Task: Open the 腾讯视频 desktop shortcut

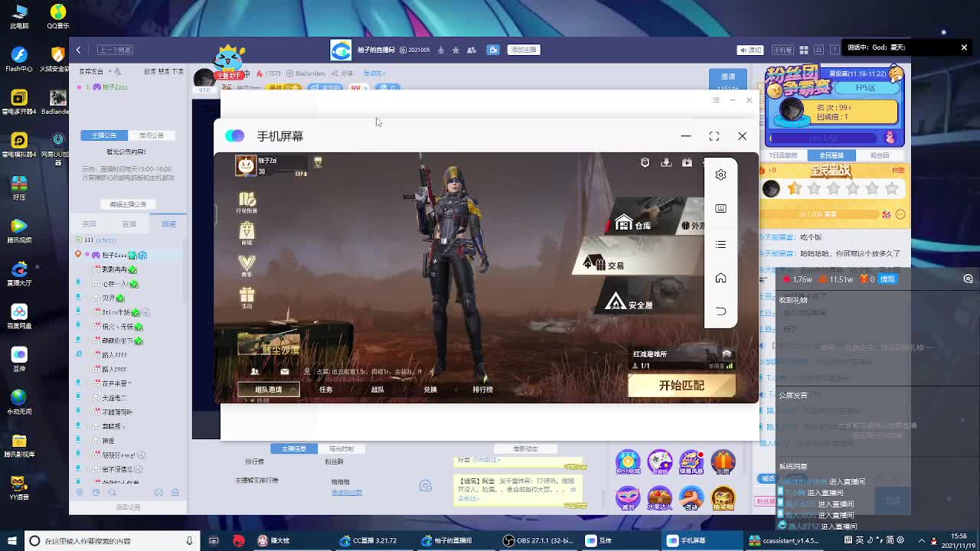Action: 19,230
